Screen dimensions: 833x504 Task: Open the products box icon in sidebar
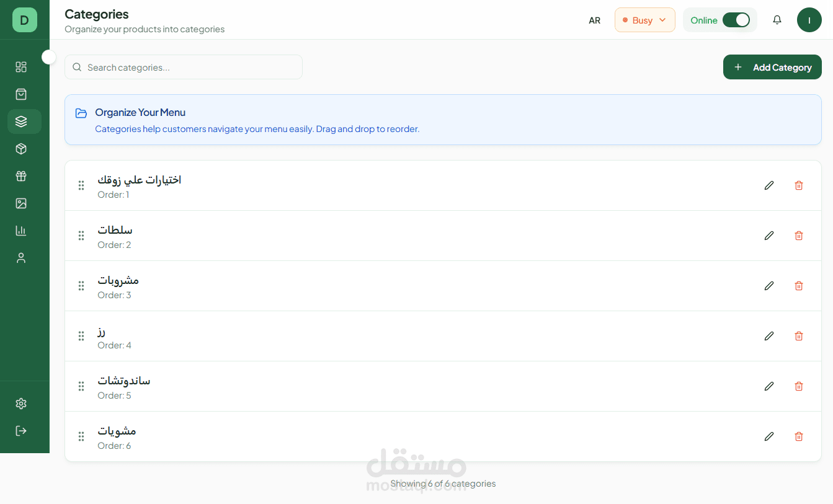21,149
